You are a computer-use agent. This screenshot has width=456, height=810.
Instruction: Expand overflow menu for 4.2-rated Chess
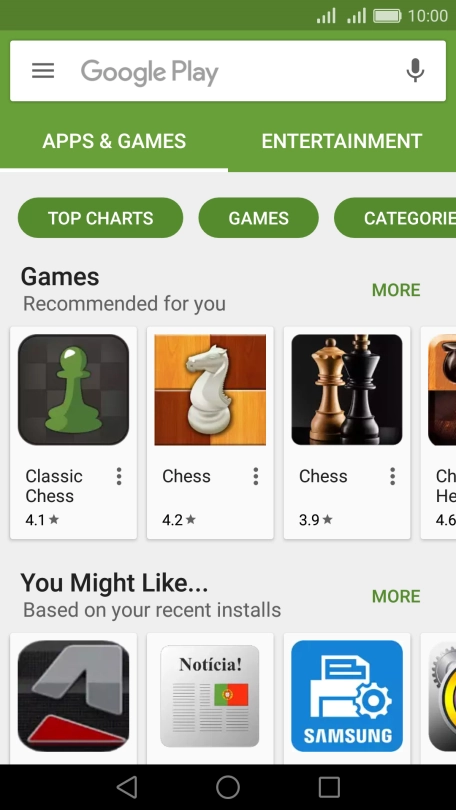256,476
